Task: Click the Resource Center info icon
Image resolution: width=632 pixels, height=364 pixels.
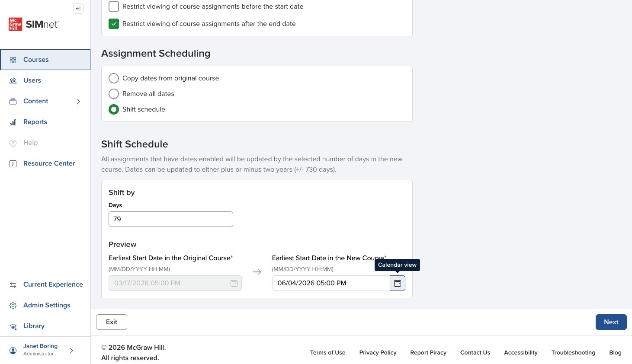Action: (13, 164)
